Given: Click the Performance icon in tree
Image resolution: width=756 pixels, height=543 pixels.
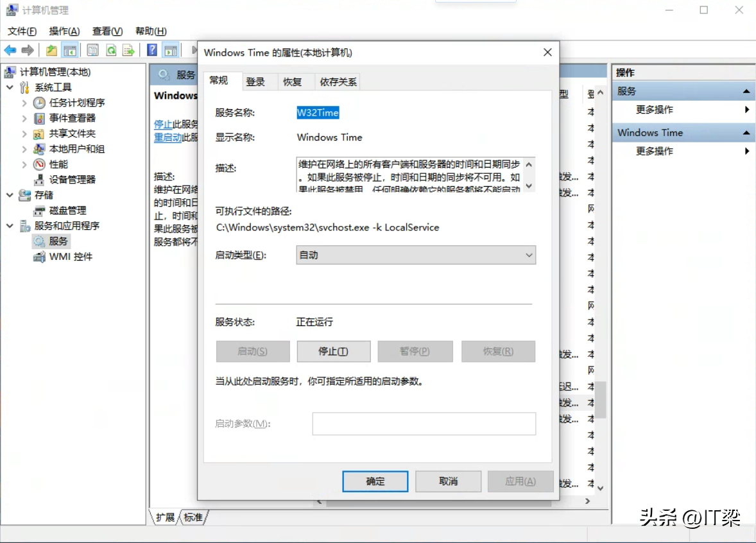Looking at the screenshot, I should point(39,164).
